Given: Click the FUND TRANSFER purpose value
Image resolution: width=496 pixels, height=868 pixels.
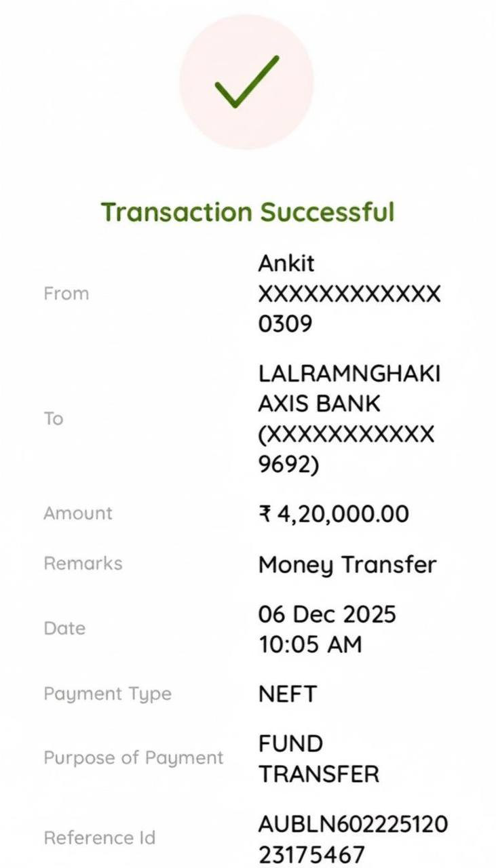Looking at the screenshot, I should point(318,759).
